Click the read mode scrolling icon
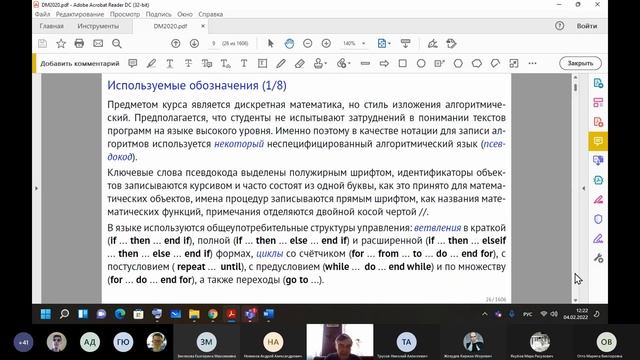This screenshot has width=640, height=360. pos(405,43)
